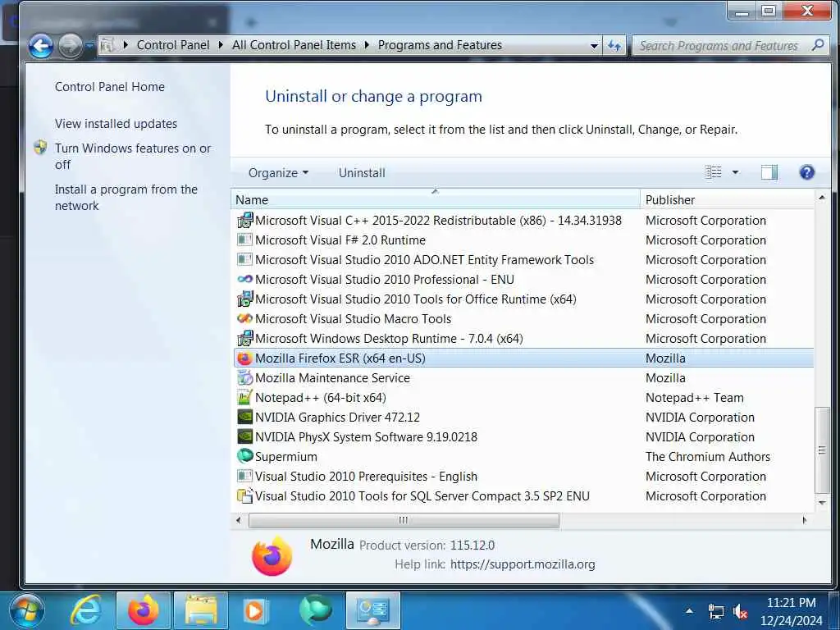This screenshot has width=840, height=630.
Task: Click the Microsoft Visual F# 2.0 Runtime icon
Action: pos(244,240)
